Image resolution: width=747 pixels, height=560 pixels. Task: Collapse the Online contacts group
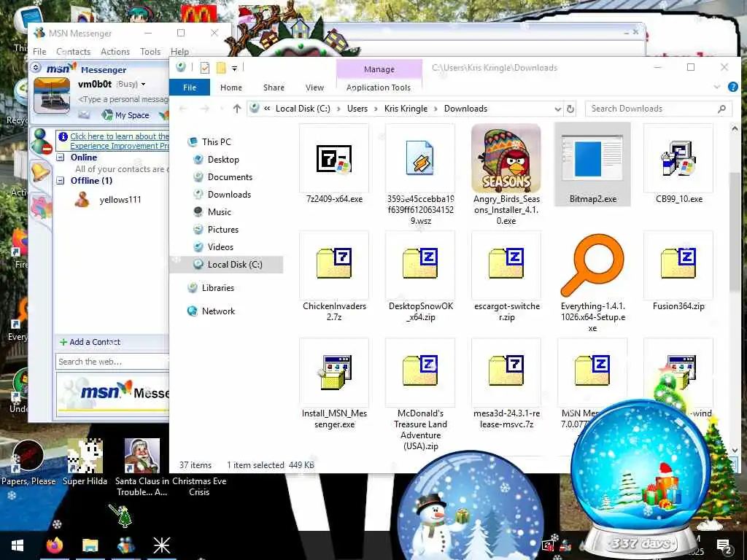pyautogui.click(x=61, y=157)
